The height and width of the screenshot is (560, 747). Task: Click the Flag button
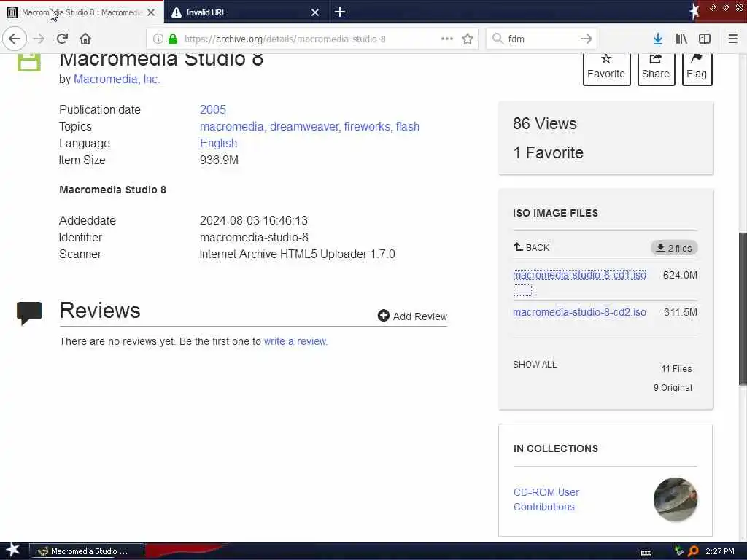[x=697, y=69]
